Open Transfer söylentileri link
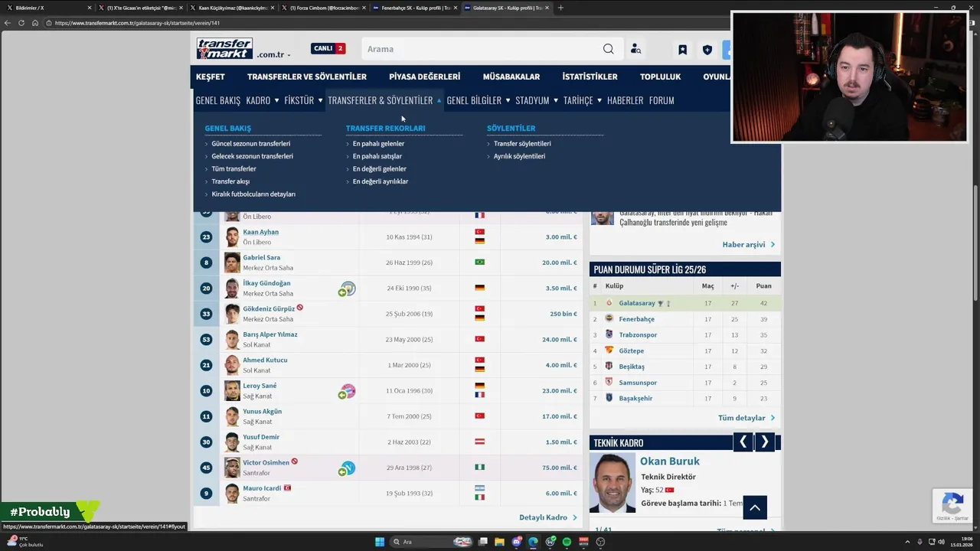Image resolution: width=980 pixels, height=551 pixels. click(522, 143)
